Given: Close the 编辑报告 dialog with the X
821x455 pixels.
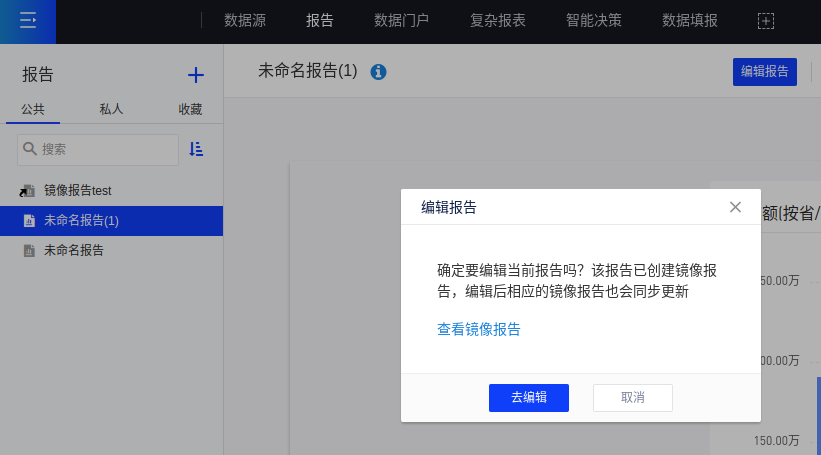Looking at the screenshot, I should [735, 207].
